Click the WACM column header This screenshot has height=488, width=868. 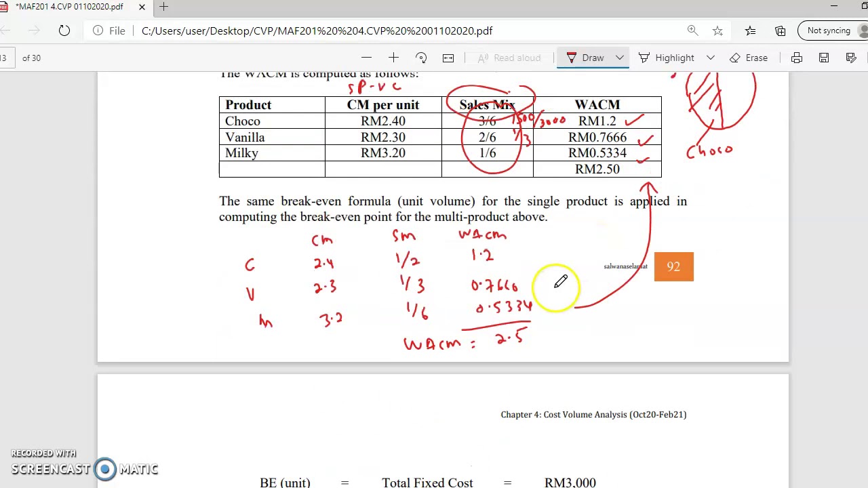[x=597, y=105]
